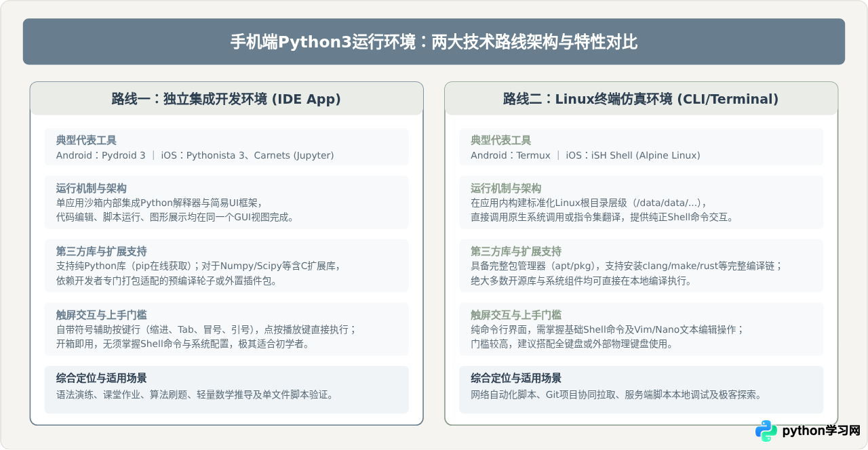Click 触屏交互与上手门槛 heading in 路线二 panel
The height and width of the screenshot is (450, 868).
517,314
